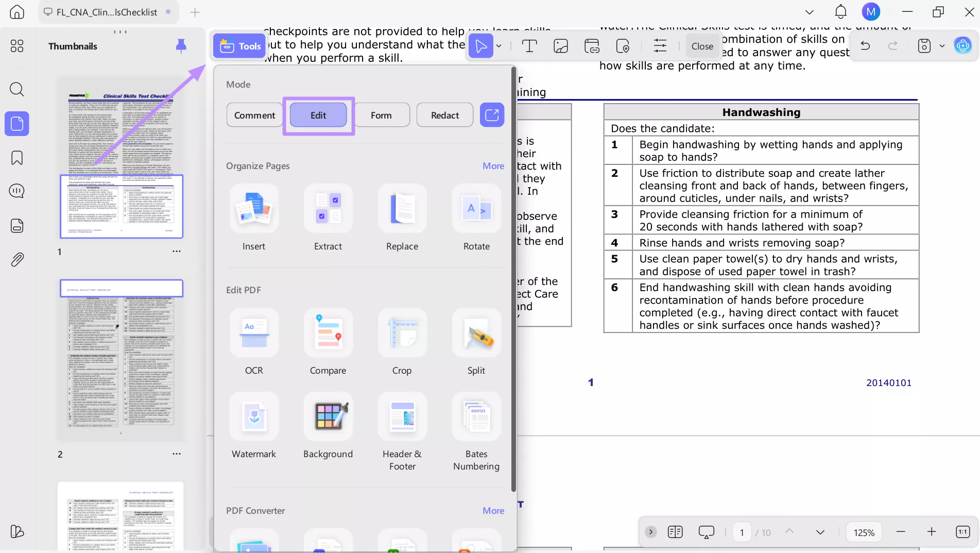This screenshot has width=980, height=553.
Task: Click the Save icon in toolbar
Action: [924, 46]
